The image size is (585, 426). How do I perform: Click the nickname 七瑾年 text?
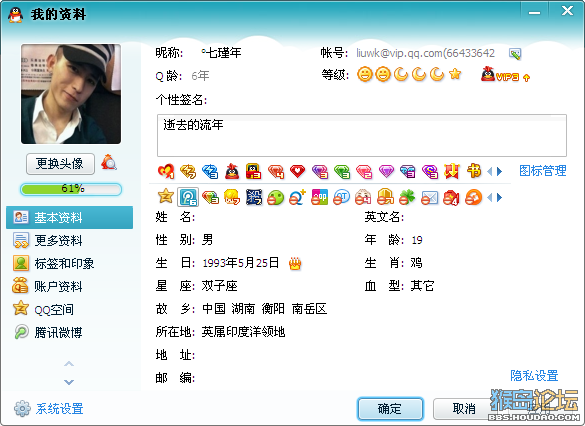tap(222, 53)
